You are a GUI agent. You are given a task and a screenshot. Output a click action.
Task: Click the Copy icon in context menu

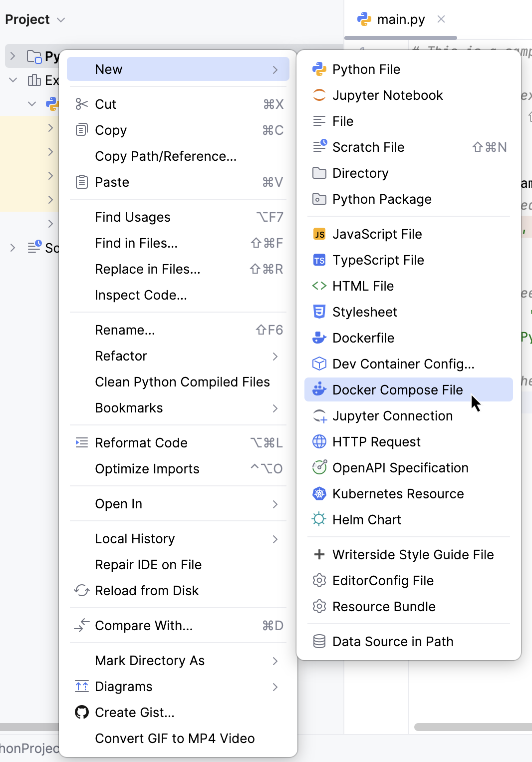[x=82, y=130]
